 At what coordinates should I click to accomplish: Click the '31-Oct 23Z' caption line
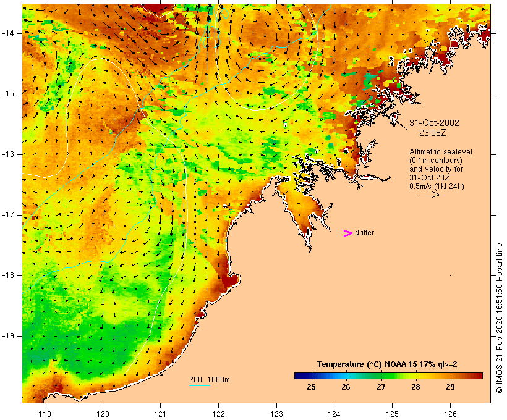(429, 178)
